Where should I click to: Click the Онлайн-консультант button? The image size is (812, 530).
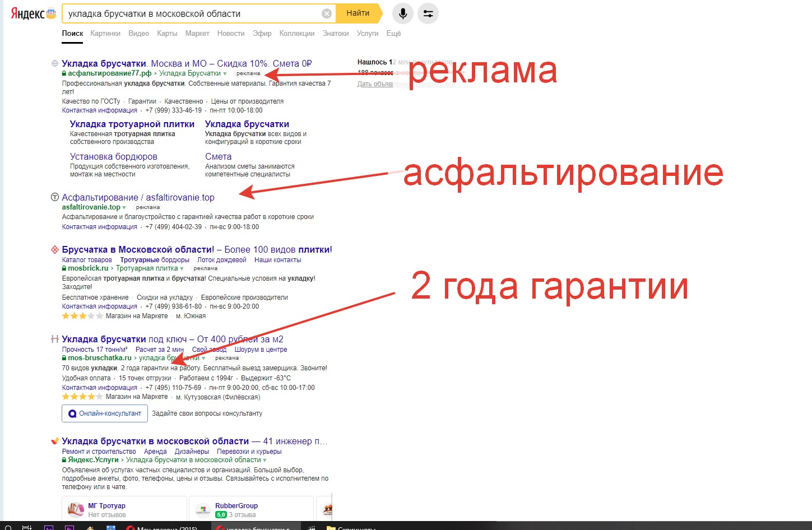(x=105, y=413)
